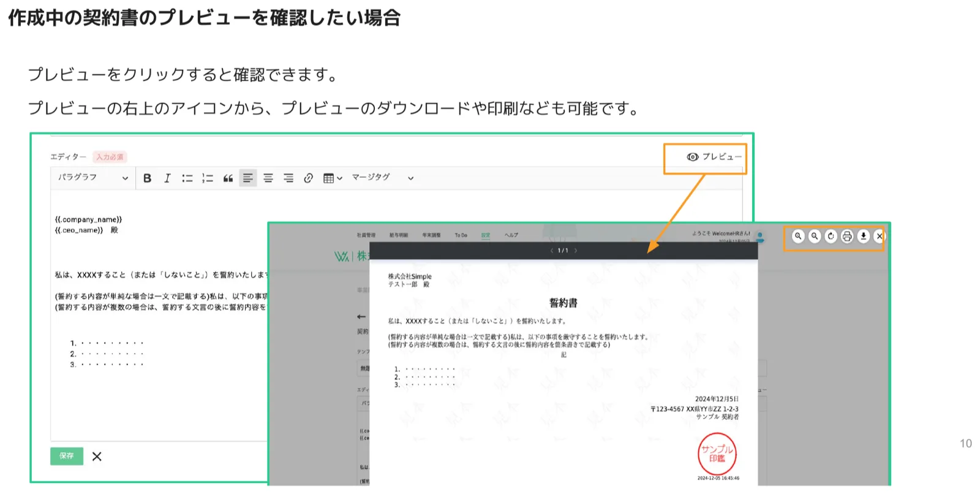Close the preview overlay

point(880,236)
